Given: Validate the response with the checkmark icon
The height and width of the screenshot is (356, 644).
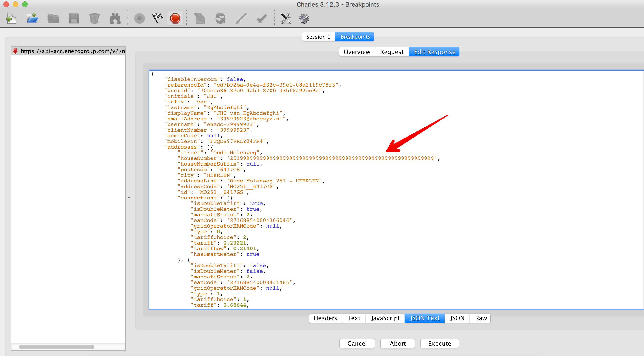Looking at the screenshot, I should 261,18.
